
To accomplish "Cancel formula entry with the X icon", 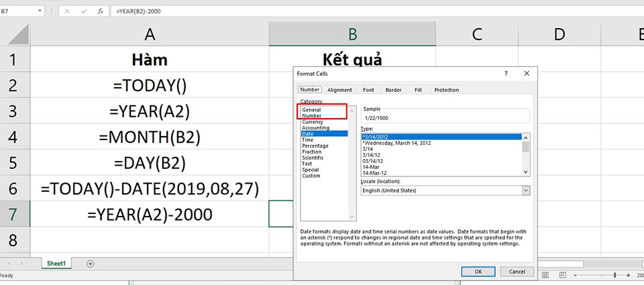I will [67, 11].
